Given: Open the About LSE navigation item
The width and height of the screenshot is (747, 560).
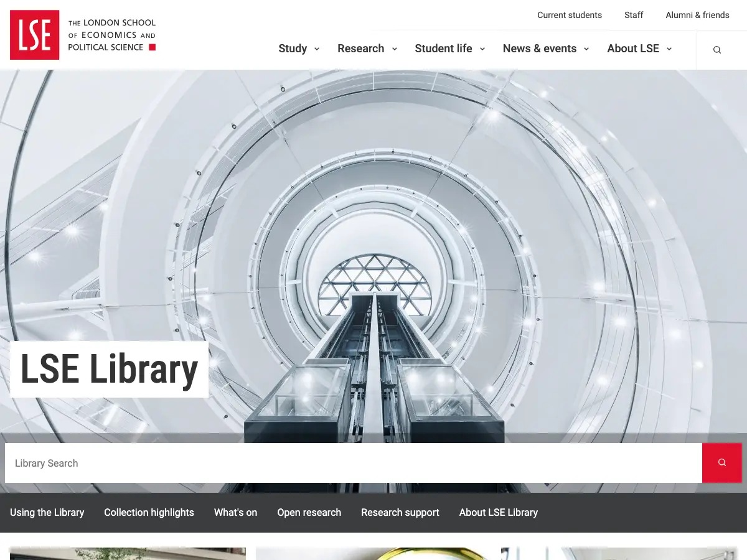Looking at the screenshot, I should 633,49.
